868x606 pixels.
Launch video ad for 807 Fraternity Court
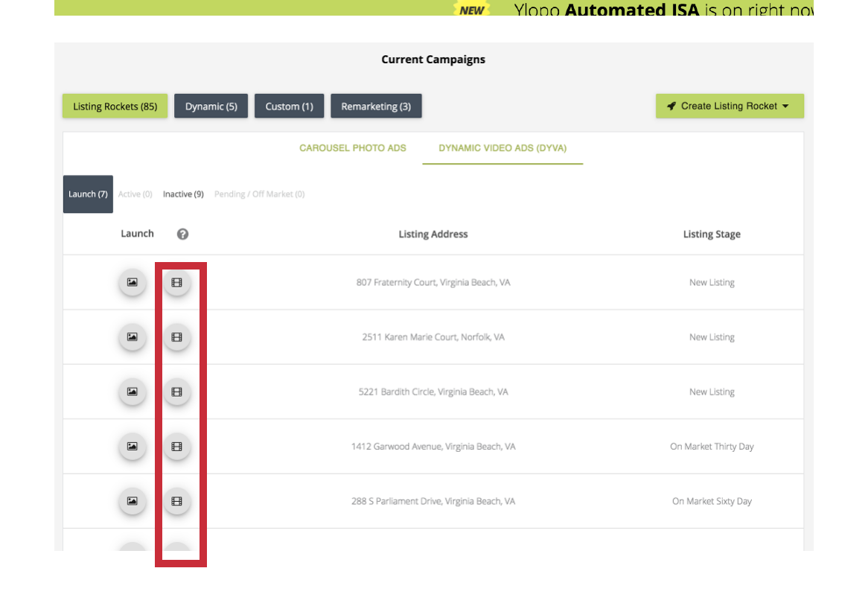coord(176,283)
